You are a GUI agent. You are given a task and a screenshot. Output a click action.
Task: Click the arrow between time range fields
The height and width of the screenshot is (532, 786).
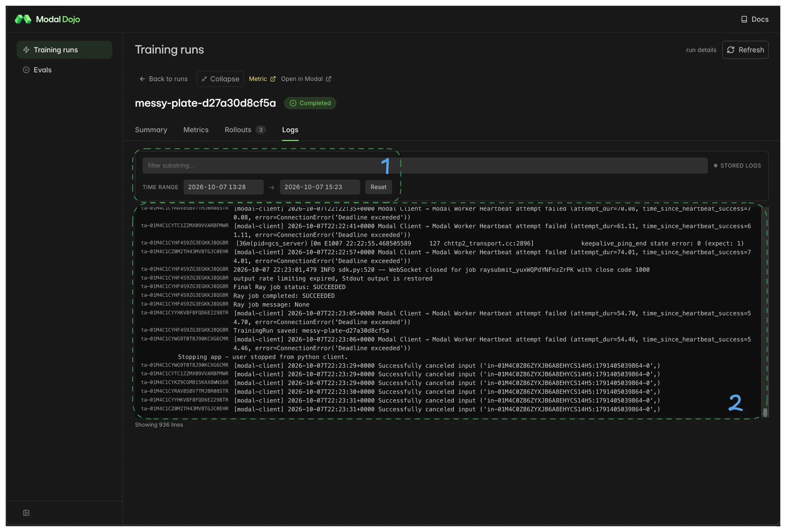tap(272, 187)
